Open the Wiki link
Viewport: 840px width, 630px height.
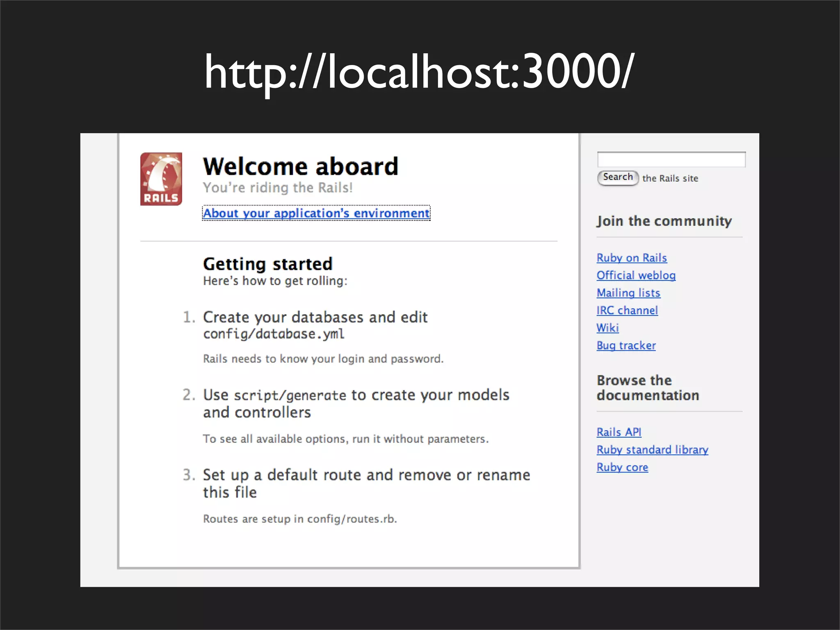tap(607, 328)
